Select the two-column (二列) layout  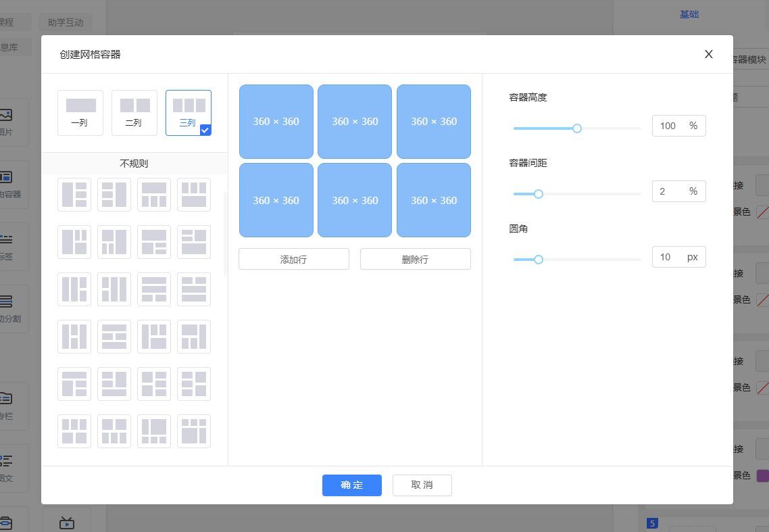click(134, 112)
